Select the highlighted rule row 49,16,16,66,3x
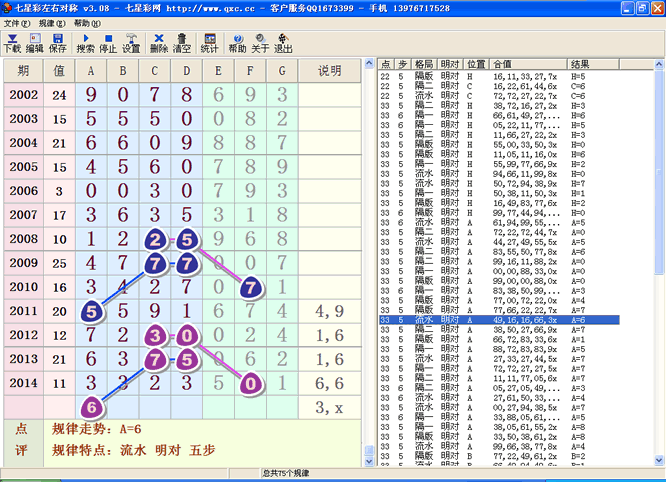This screenshot has width=666, height=482. [499, 320]
